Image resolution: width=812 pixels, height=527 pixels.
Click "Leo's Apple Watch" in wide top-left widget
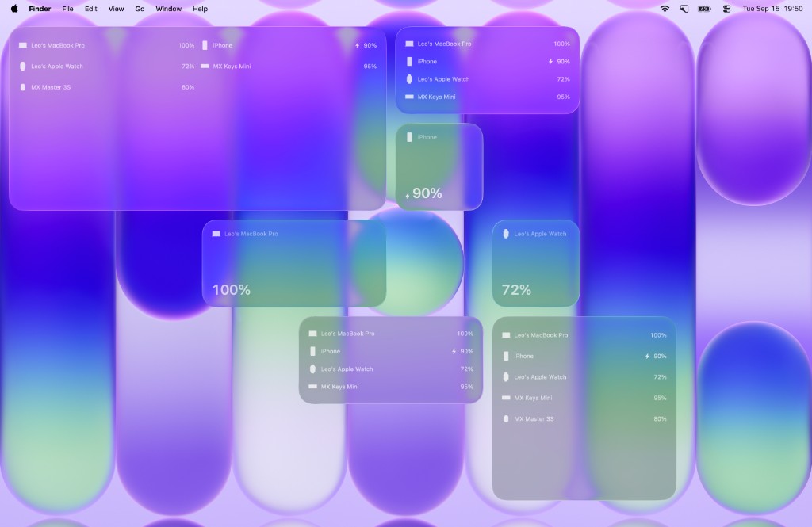[x=57, y=67]
